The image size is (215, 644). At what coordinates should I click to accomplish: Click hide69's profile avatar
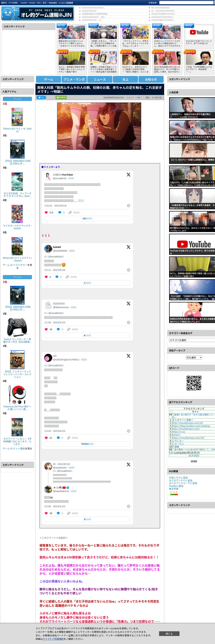[x=48, y=249]
